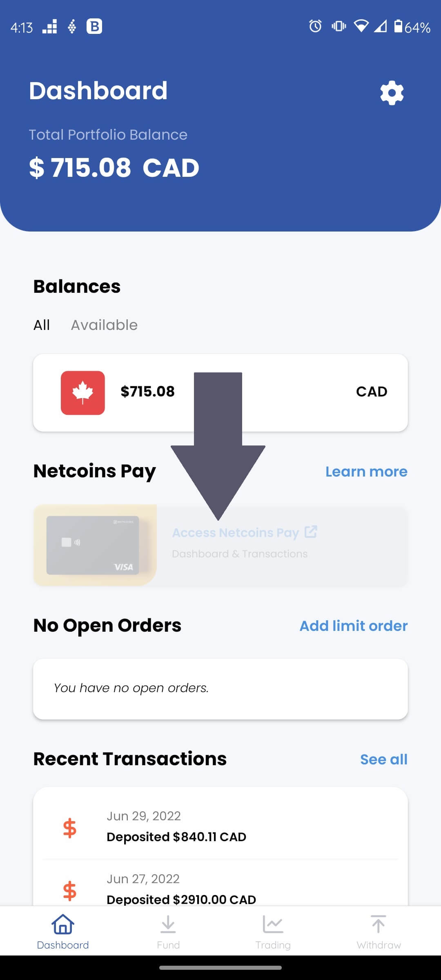The width and height of the screenshot is (441, 980).
Task: Tap the external link icon beside Access Netcoins Pay
Action: click(x=312, y=532)
